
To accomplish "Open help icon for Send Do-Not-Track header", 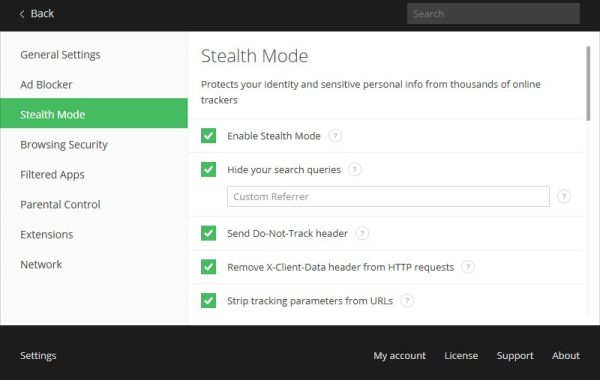I will (x=362, y=233).
